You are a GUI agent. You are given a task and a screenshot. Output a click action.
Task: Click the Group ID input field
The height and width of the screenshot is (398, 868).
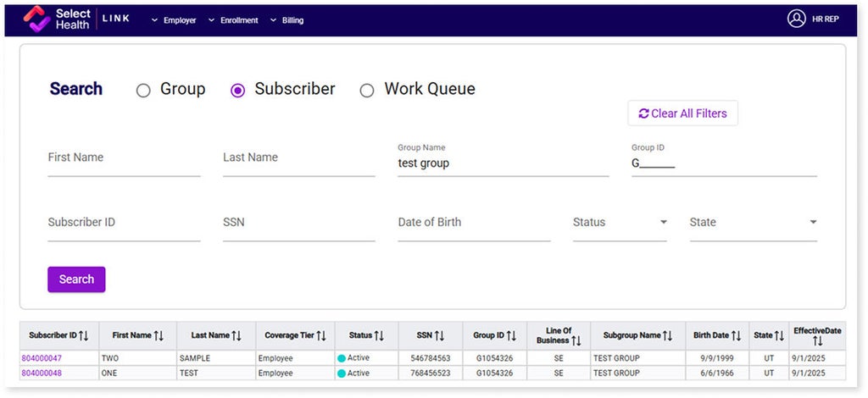(724, 160)
